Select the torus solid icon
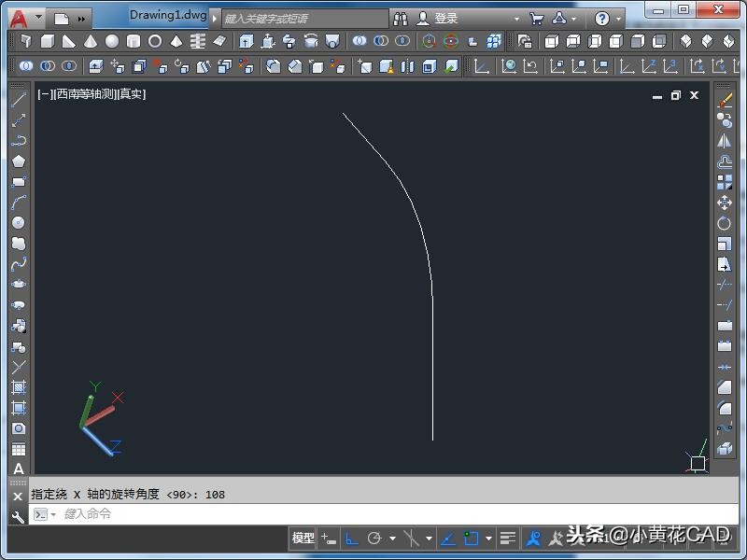 155,41
